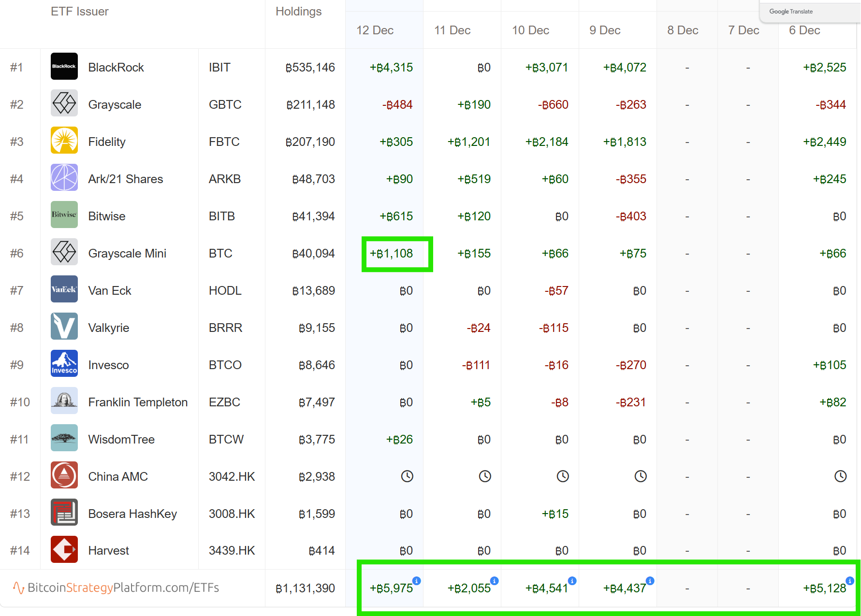Click the Grayscale GBTC logo icon
The height and width of the screenshot is (616, 861).
click(64, 103)
